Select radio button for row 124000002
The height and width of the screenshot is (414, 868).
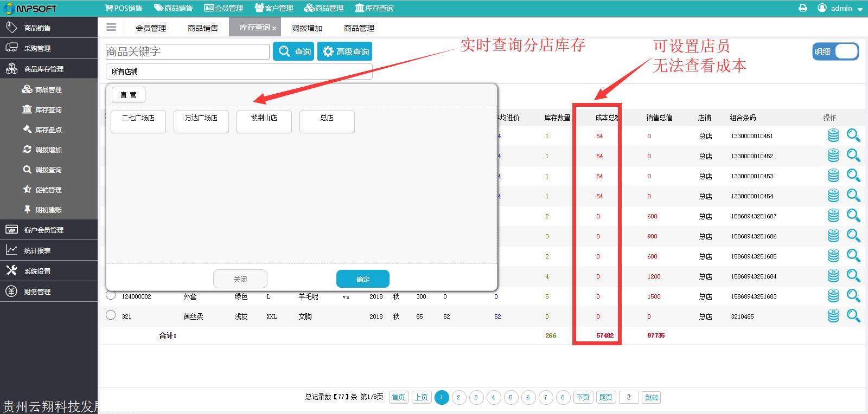point(111,295)
